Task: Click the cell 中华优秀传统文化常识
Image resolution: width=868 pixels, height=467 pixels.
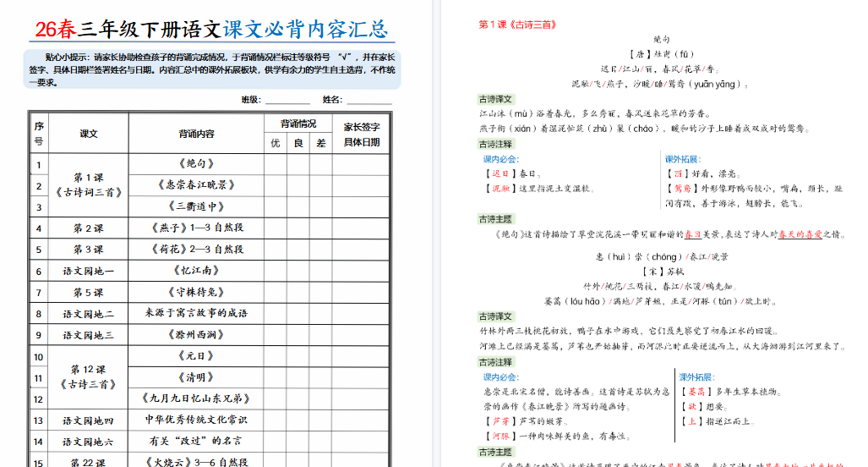Action: (x=196, y=420)
